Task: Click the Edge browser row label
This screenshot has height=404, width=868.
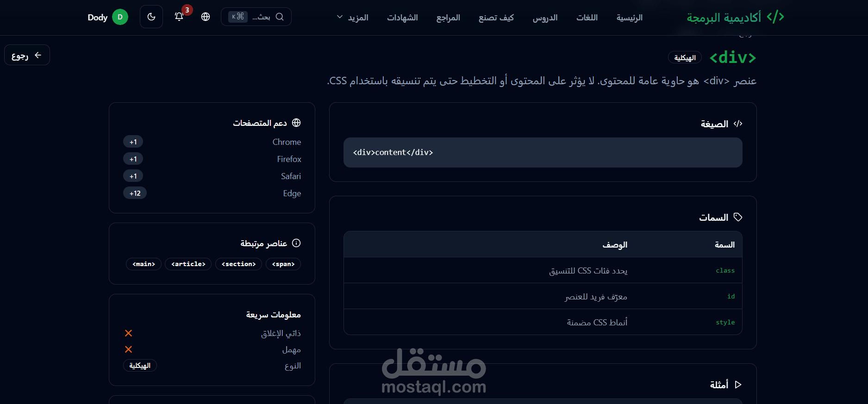Action: [292, 193]
